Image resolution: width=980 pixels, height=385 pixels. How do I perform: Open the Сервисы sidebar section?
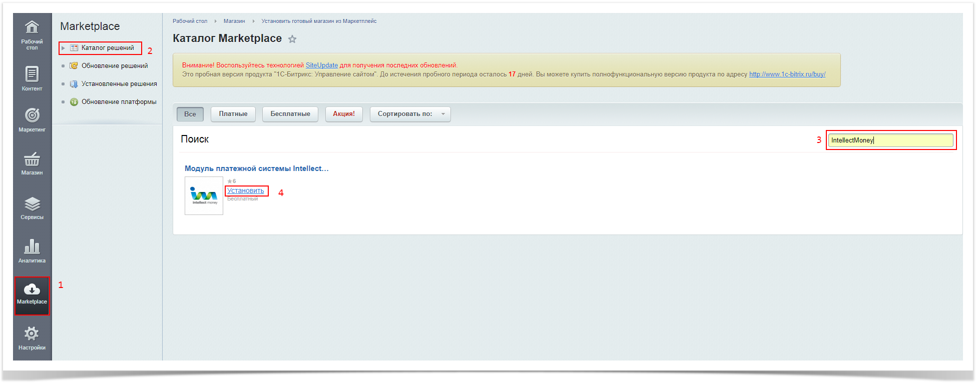click(32, 207)
